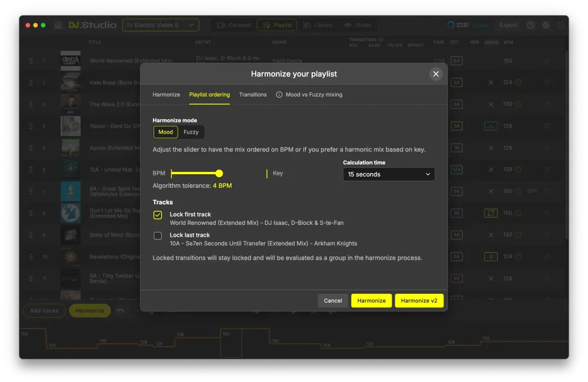
Task: Click the Harmonize v2 button
Action: (x=419, y=301)
